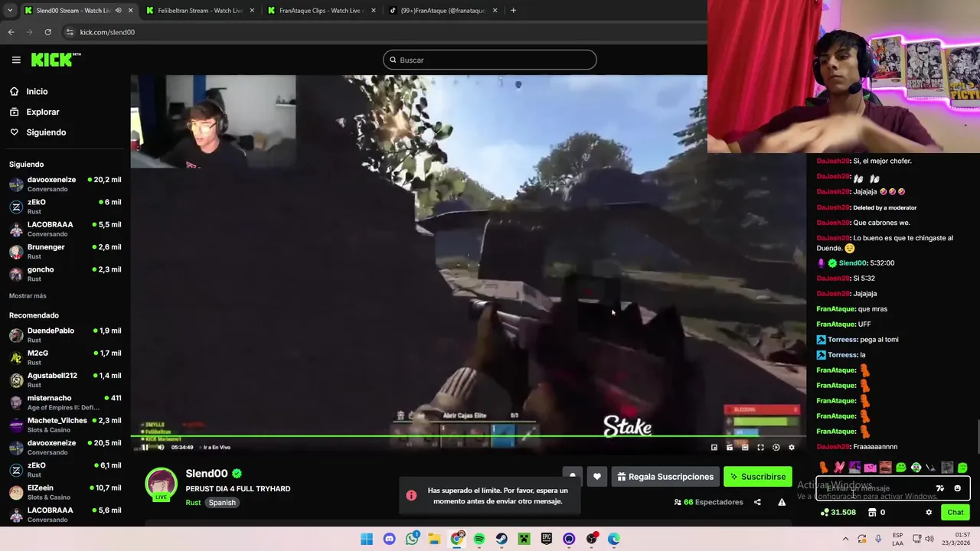Go to Inicio in sidebar
This screenshot has width=980, height=551.
37,92
